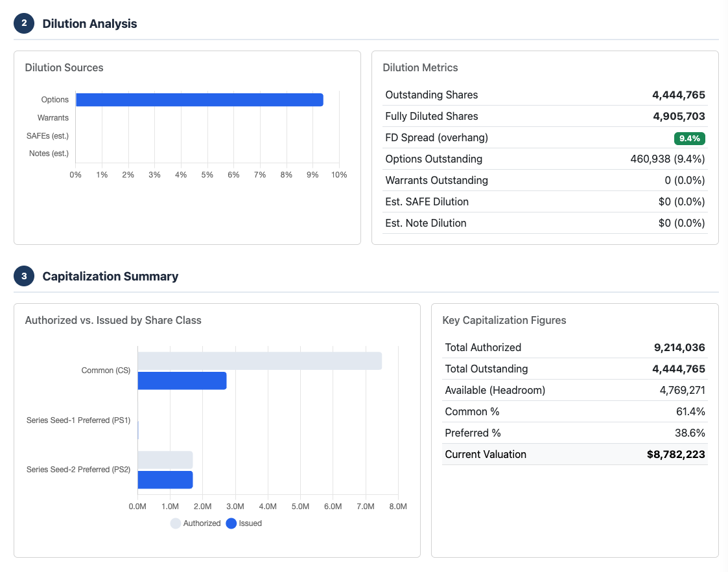Click the green 9.4% overhang badge

tap(689, 137)
